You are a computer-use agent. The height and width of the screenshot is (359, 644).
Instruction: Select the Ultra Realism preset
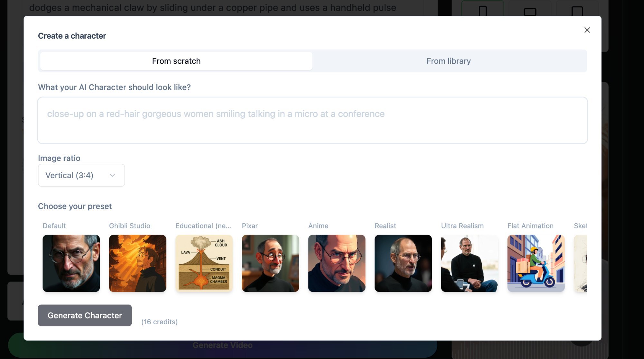tap(469, 263)
